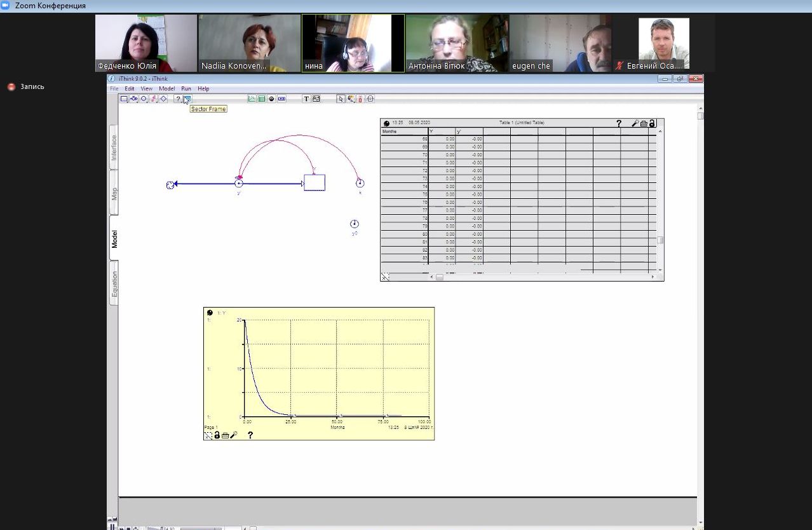Viewport: 812px width, 530px height.
Task: Select the black circle toolbar tool
Action: click(x=271, y=99)
